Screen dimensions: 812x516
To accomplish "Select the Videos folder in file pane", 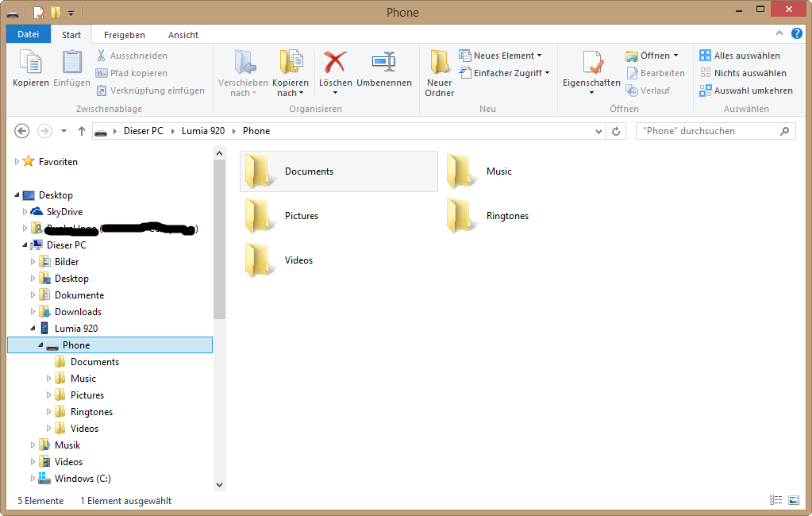I will coord(279,260).
